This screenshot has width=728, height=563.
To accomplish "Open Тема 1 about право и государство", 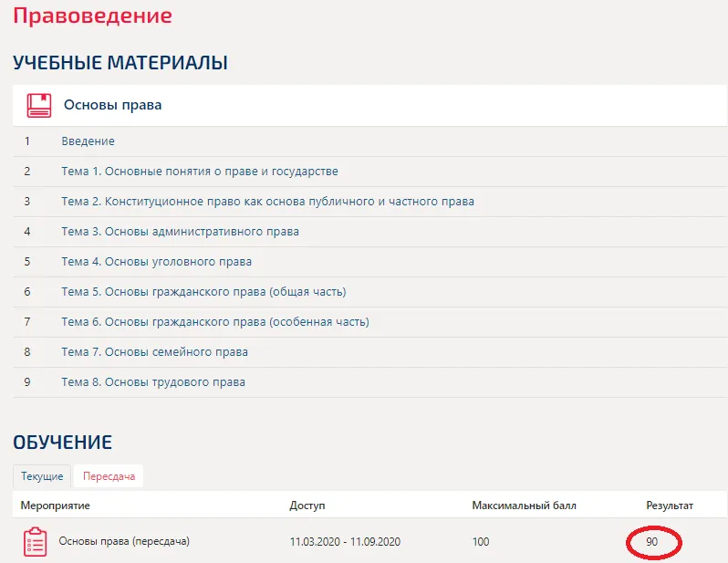I will click(x=200, y=172).
